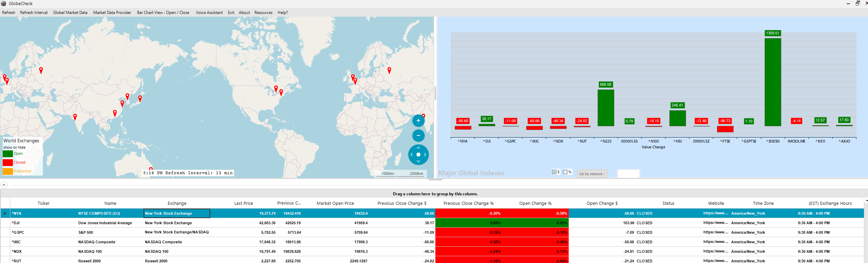Select the Hong Kong exchange pin in southern China
Viewport: 868px width, 263px height.
click(115, 113)
